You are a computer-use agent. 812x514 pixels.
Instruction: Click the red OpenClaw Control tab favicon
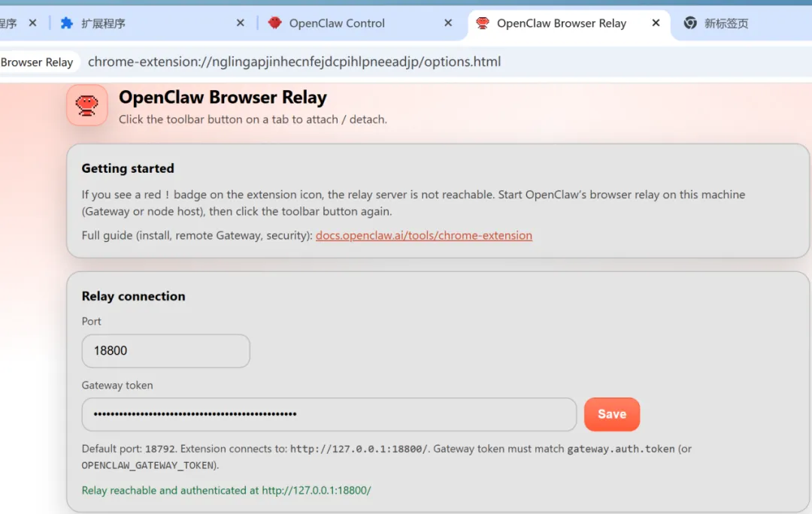tap(275, 23)
